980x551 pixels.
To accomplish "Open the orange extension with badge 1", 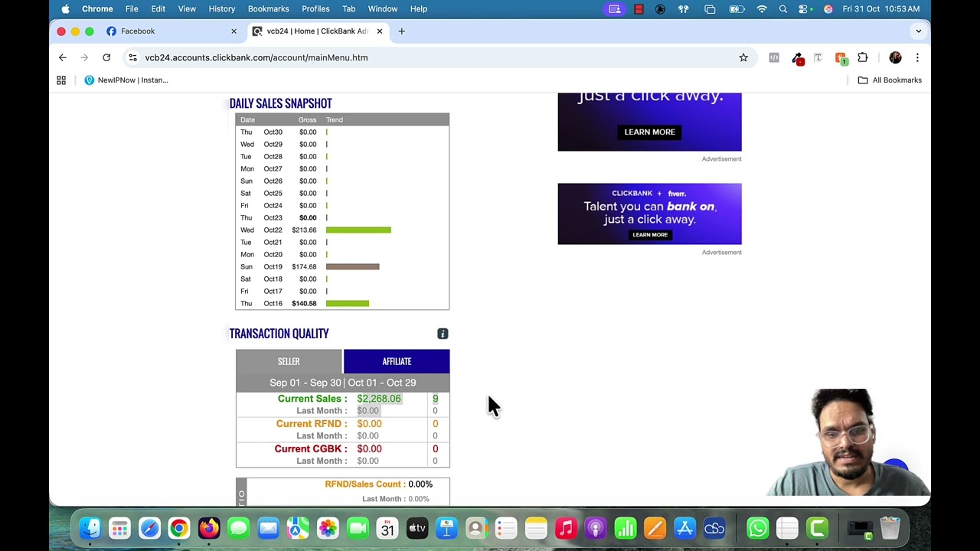I will (841, 58).
